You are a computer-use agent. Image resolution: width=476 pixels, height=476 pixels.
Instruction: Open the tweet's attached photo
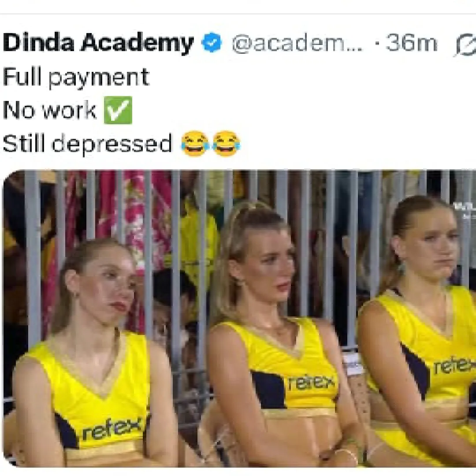[239, 318]
